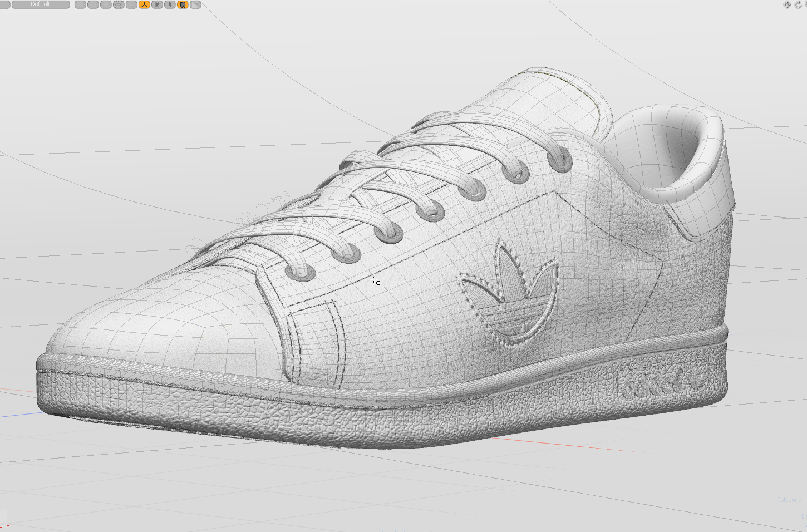The height and width of the screenshot is (532, 807).
Task: Toggle the highlighted orange three-axis icon button
Action: (144, 4)
